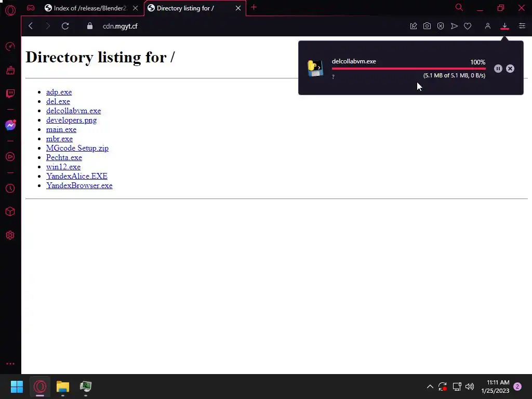
Task: Open the notification badge showing 2
Action: (518, 387)
